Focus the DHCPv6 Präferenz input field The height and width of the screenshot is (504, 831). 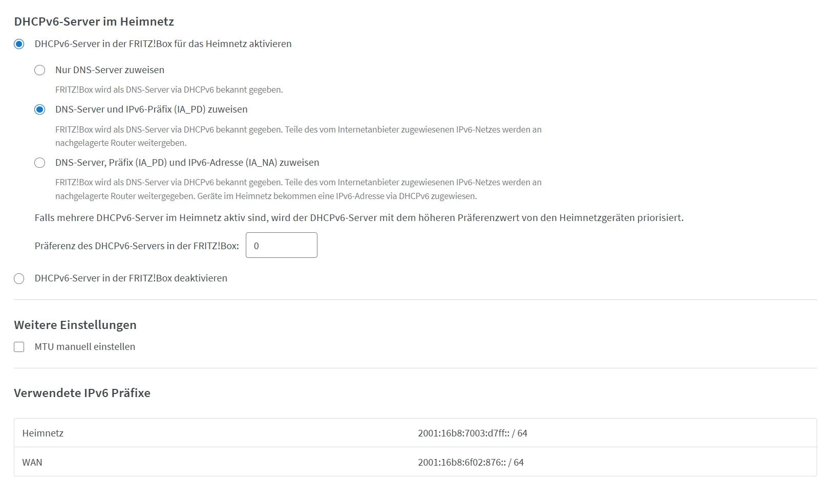point(282,245)
